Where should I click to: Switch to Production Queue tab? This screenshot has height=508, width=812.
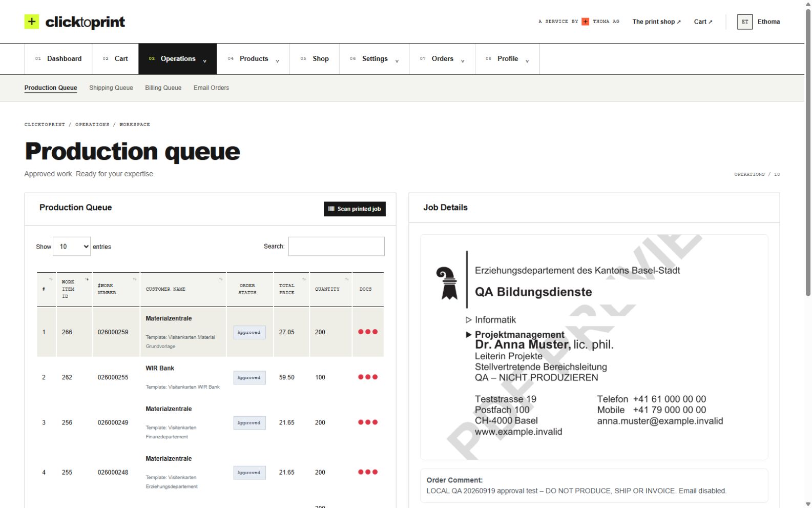51,88
